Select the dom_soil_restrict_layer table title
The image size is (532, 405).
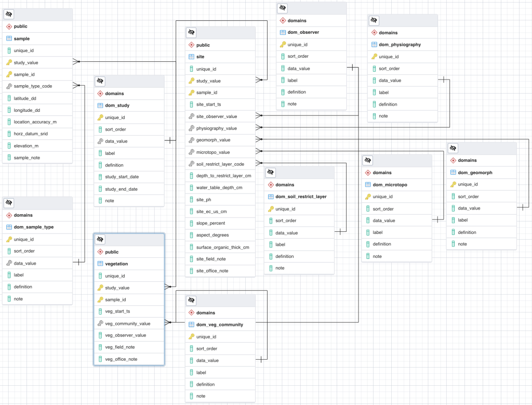pos(301,197)
